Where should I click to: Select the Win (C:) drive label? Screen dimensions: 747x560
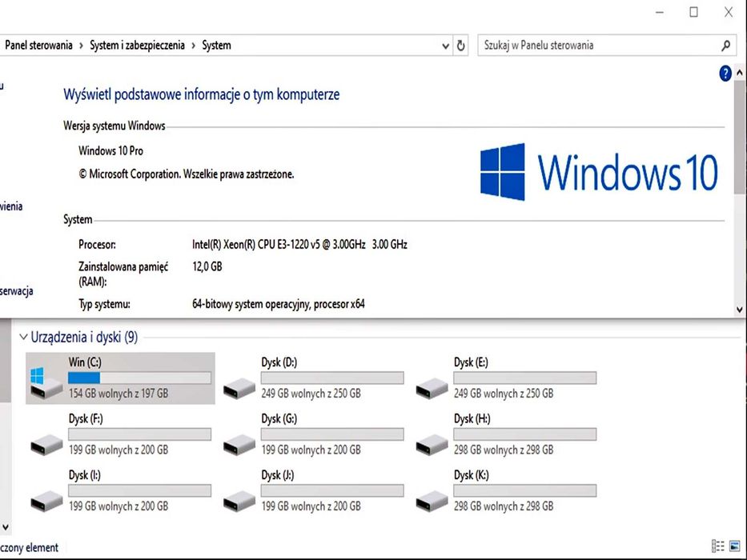[x=85, y=362]
